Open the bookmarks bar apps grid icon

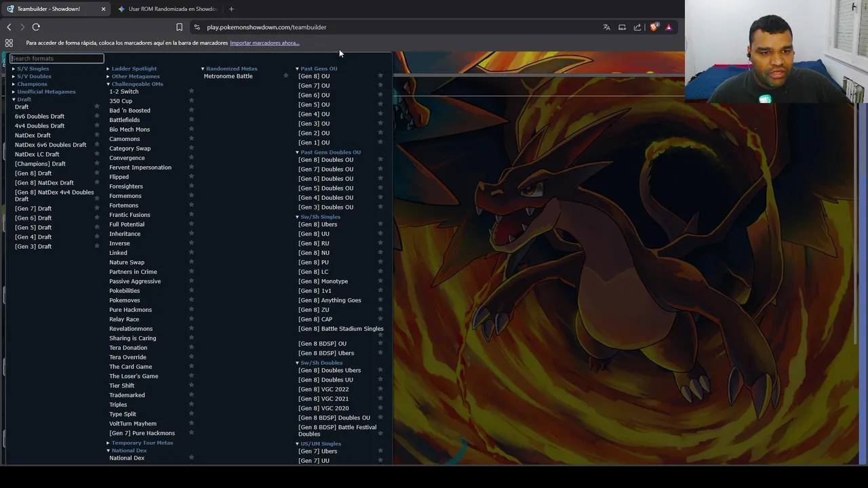point(9,43)
